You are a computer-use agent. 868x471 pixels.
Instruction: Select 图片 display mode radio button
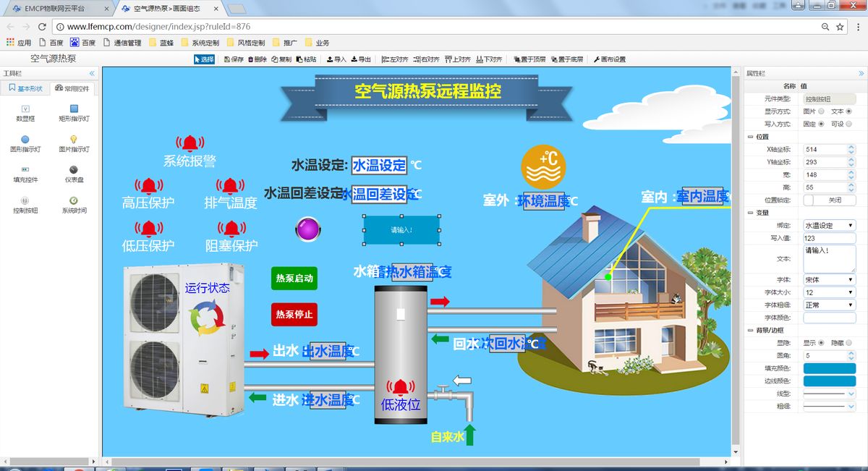click(821, 111)
